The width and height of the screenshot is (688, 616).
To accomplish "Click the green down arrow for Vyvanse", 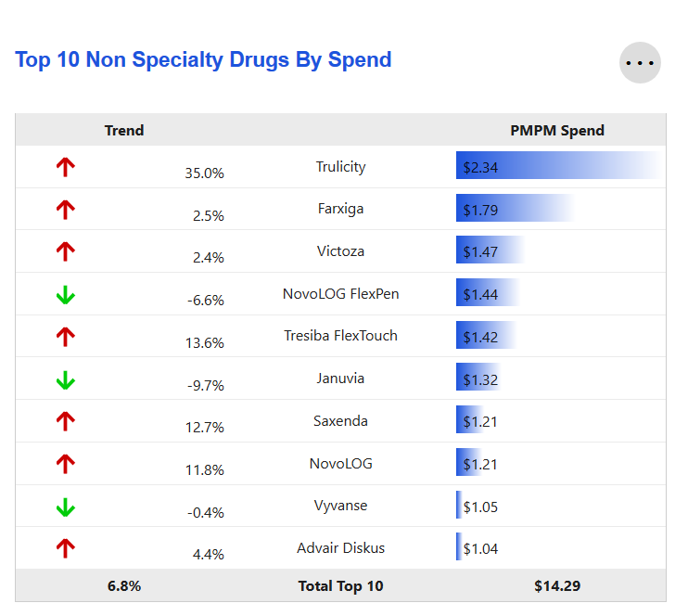I will pyautogui.click(x=65, y=507).
